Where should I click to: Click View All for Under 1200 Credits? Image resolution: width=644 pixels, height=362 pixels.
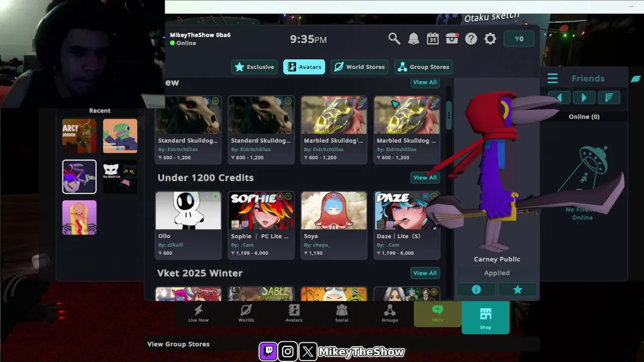425,177
